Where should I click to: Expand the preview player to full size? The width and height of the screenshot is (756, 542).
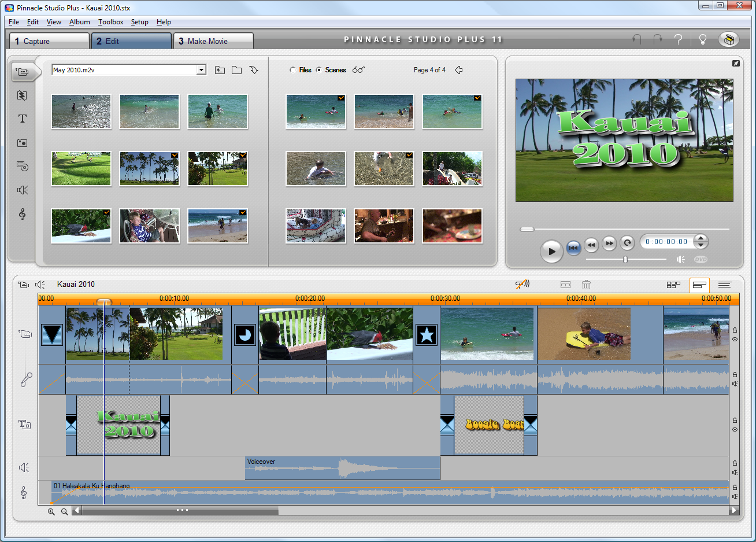coord(736,63)
